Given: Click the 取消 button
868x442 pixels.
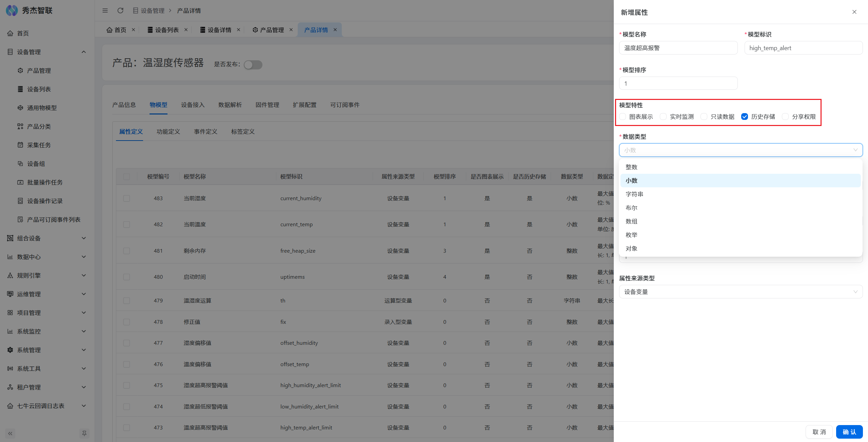Looking at the screenshot, I should click(x=819, y=432).
